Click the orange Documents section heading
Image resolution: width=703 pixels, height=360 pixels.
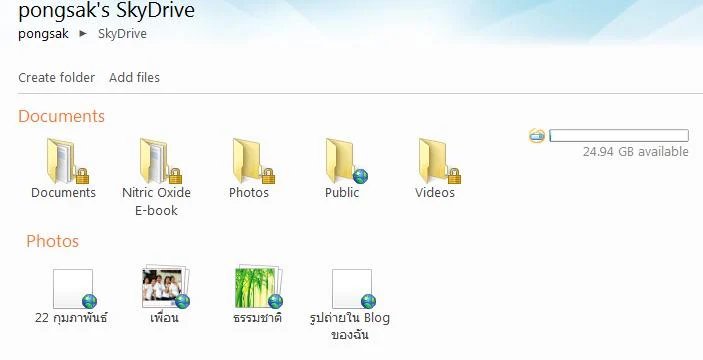(61, 116)
